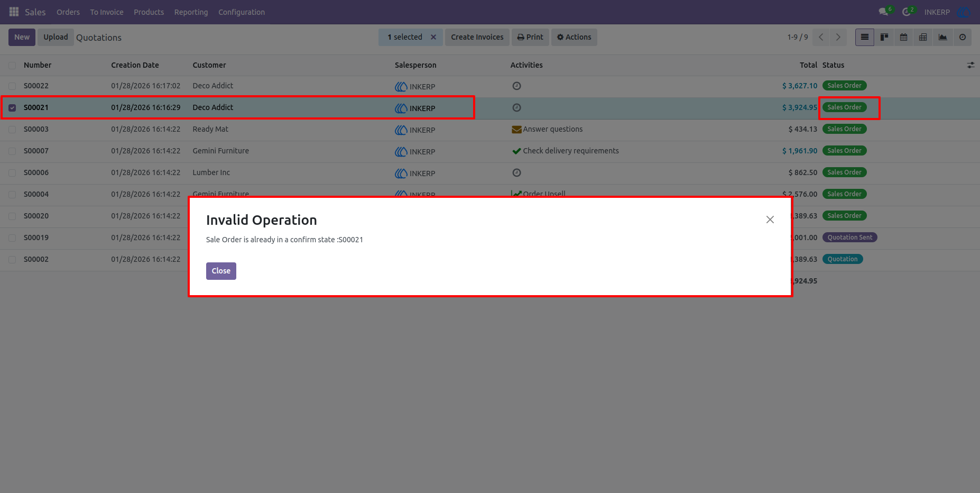Switch to kanban view

coord(884,37)
